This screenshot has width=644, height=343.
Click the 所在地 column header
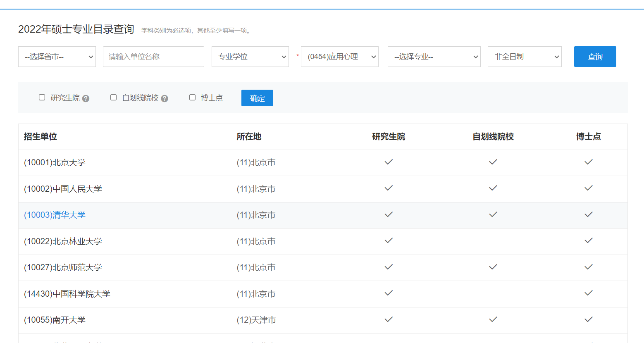(249, 137)
